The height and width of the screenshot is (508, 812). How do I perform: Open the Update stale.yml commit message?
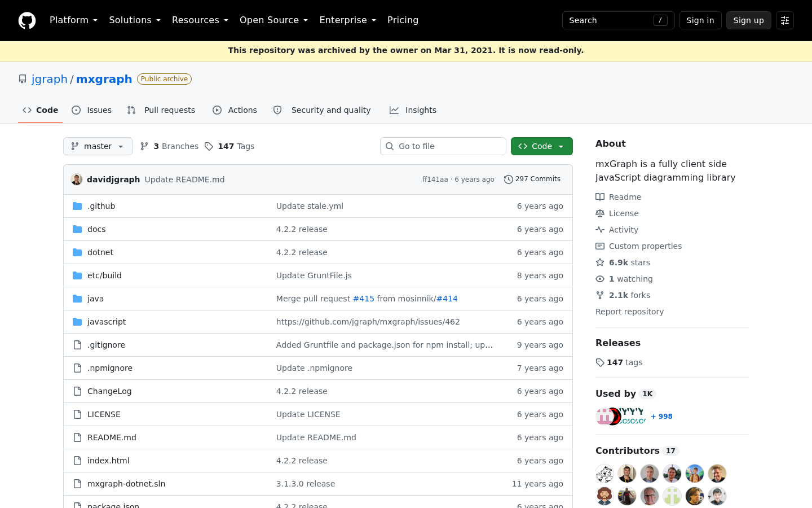click(x=310, y=206)
